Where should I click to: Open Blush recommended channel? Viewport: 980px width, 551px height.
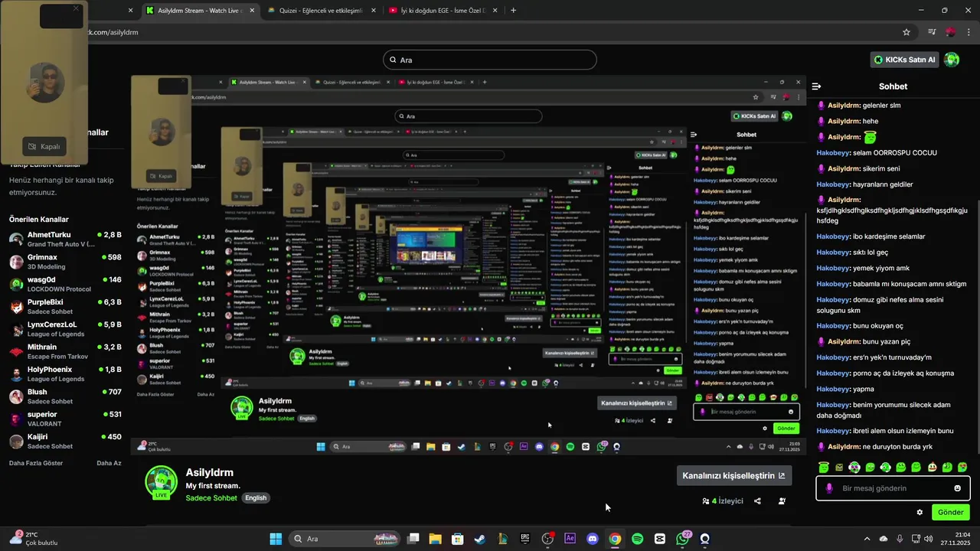tap(65, 396)
